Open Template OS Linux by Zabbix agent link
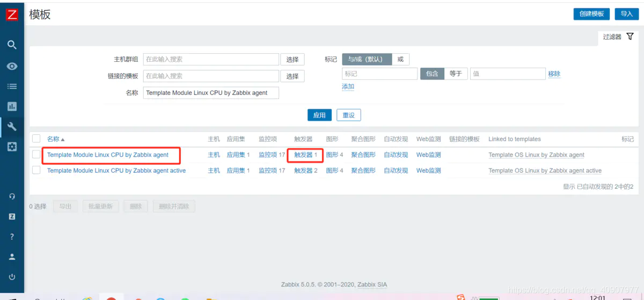The image size is (644, 300). [536, 155]
